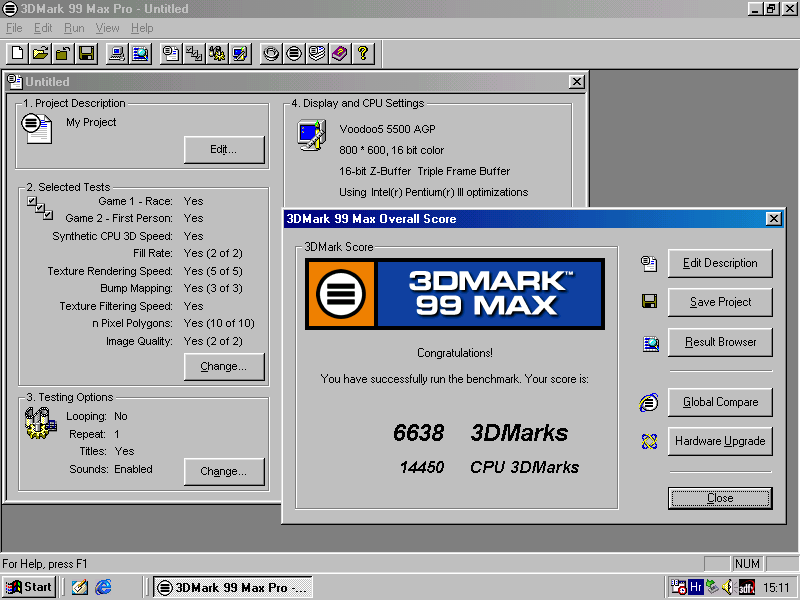Click the floppy icon beside the Save Project button

649,301
